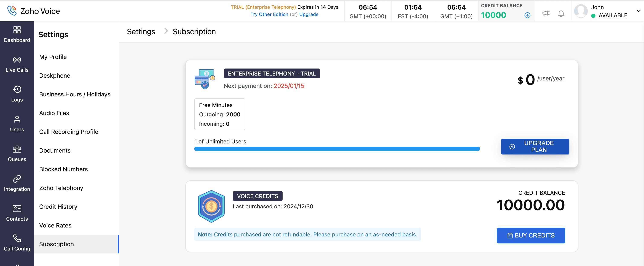Click the AVAILABLE status indicator

point(609,16)
